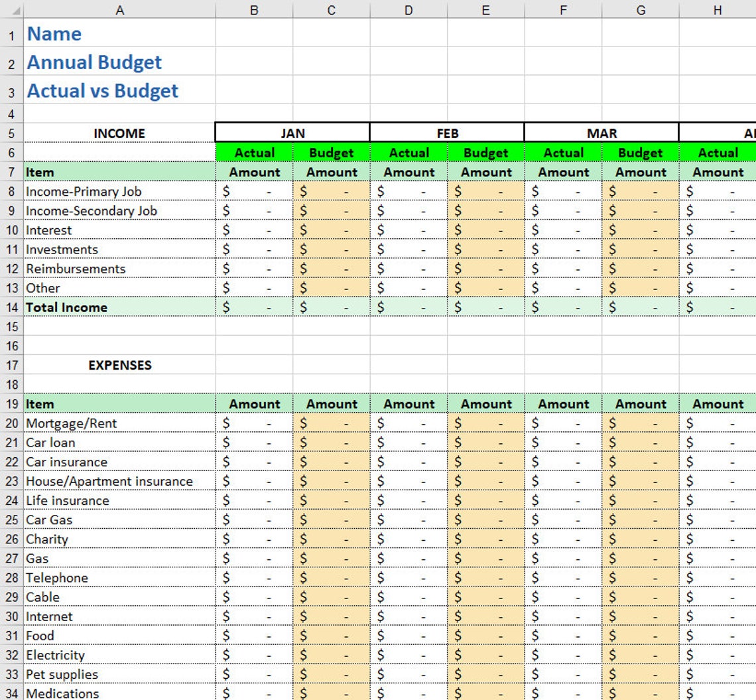
Task: Select 'Electricity' cell
Action: (119, 654)
